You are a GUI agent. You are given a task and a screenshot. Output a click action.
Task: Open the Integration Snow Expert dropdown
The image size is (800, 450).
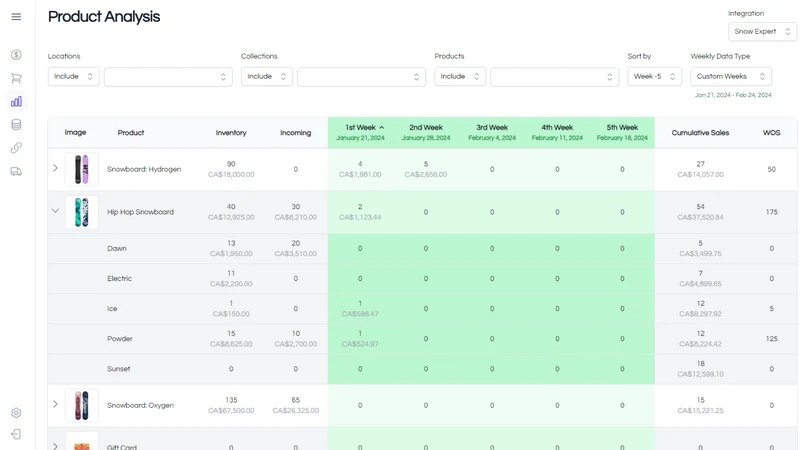tap(762, 32)
